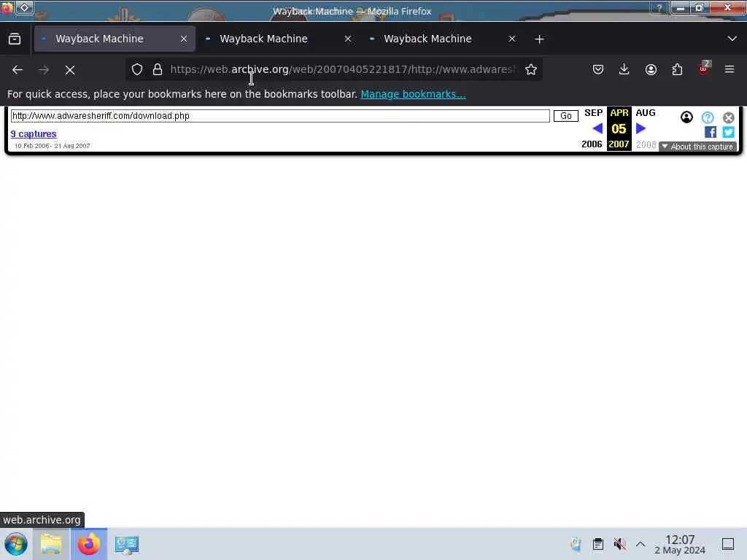This screenshot has width=747, height=560.
Task: Expand the list all tabs dropdown
Action: pos(732,39)
